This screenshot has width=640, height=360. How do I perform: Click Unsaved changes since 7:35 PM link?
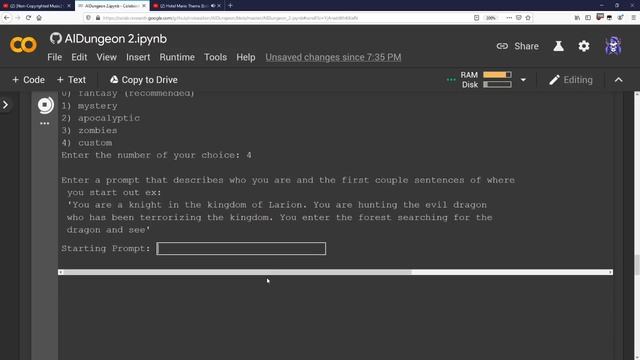point(333,57)
